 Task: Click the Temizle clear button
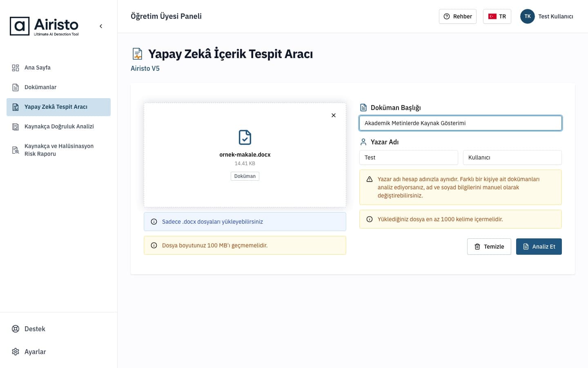(489, 247)
